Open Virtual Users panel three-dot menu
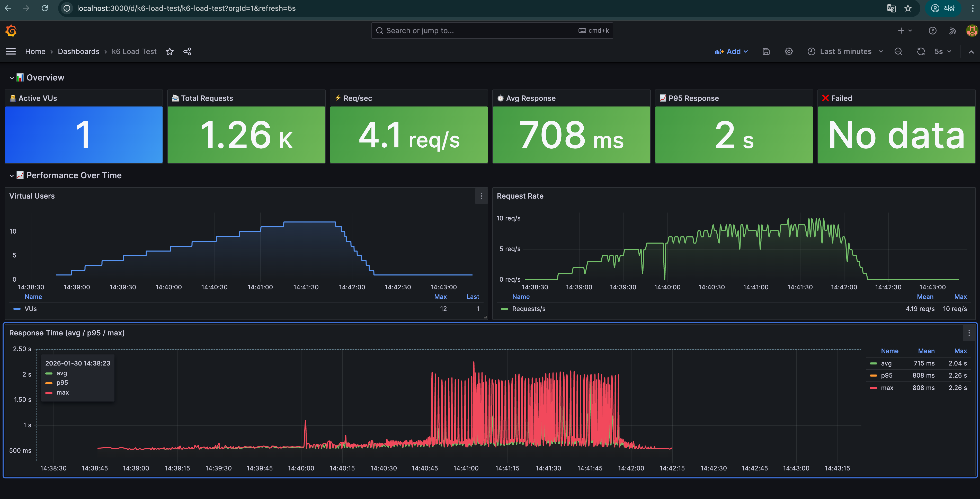Screen dimensions: 980x499 [x=481, y=196]
